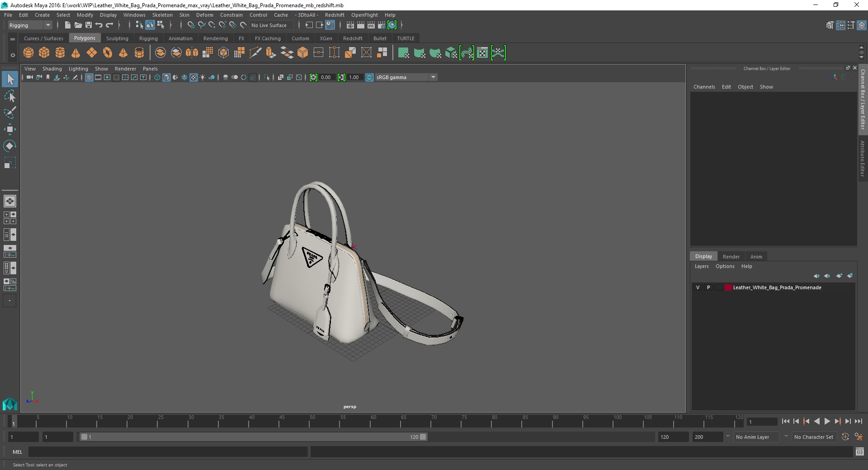868x470 pixels.
Task: Click the red color swatch of the layer
Action: tap(728, 287)
